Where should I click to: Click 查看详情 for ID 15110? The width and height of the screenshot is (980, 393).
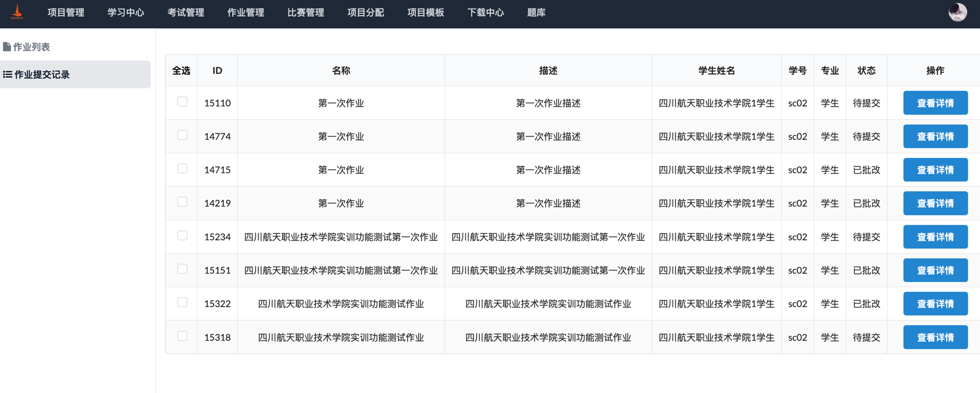[935, 103]
